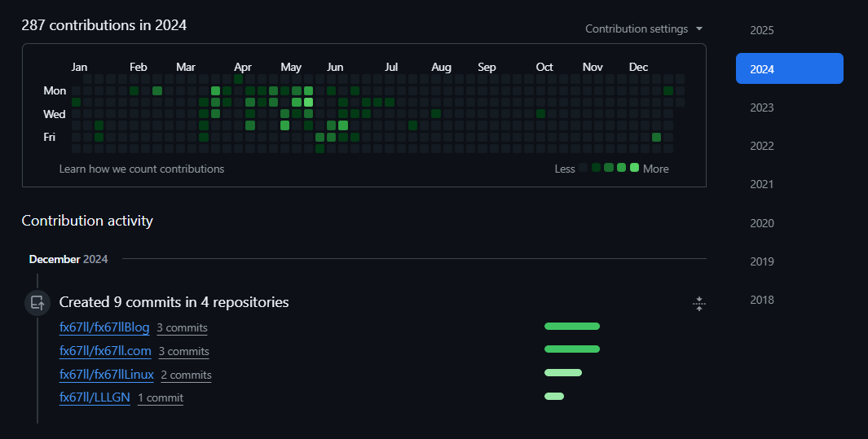Select the only green Sunday cell in April
Screen dimensions: 868x439
[239, 79]
